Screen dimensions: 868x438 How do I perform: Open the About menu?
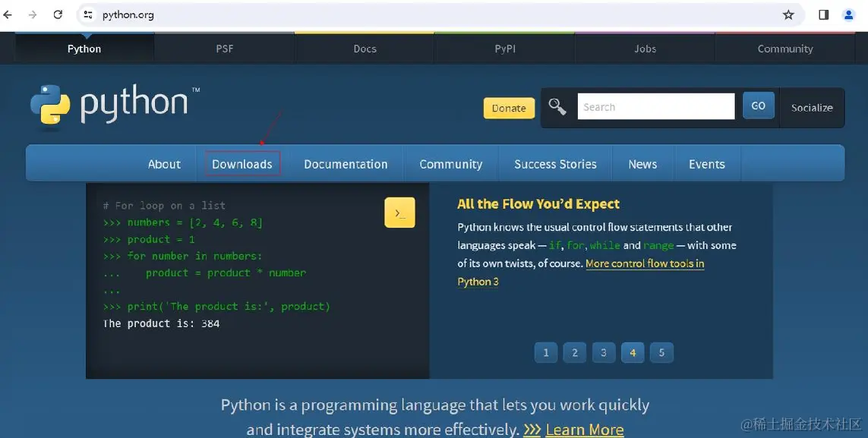(164, 164)
